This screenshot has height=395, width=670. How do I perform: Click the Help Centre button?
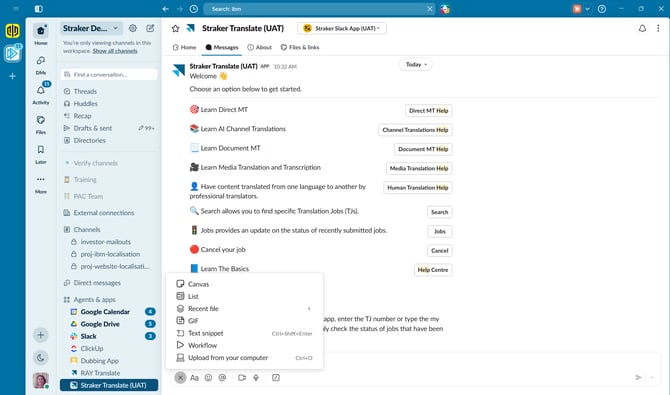(x=433, y=270)
